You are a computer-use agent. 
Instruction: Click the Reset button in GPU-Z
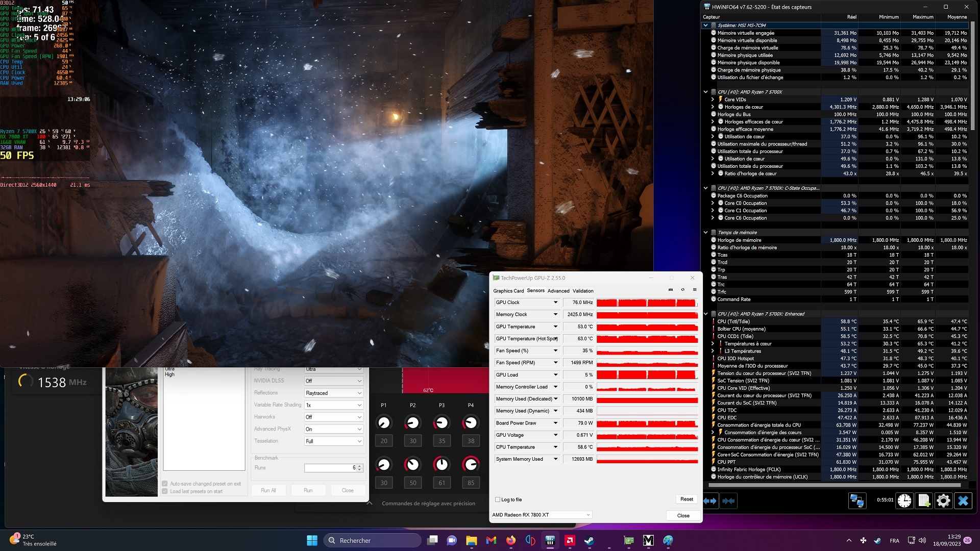pos(687,499)
